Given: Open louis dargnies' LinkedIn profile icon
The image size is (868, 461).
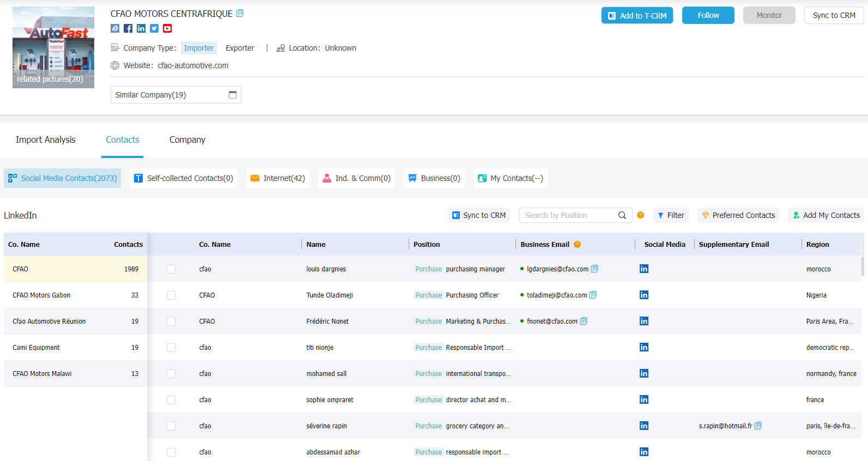Looking at the screenshot, I should (x=644, y=269).
